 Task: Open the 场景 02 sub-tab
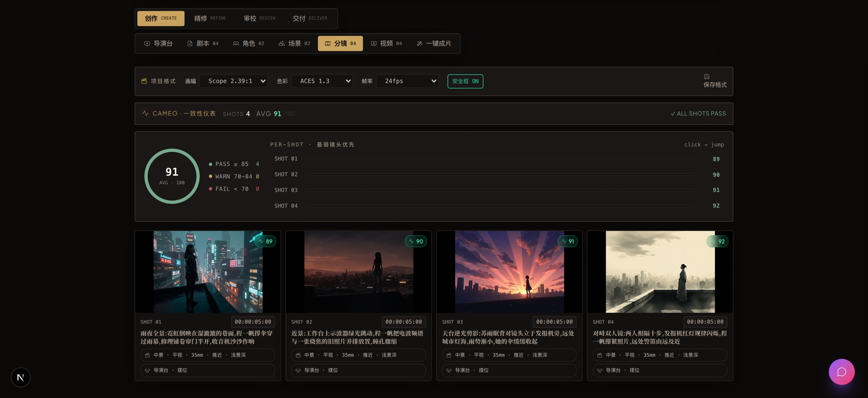pyautogui.click(x=294, y=43)
